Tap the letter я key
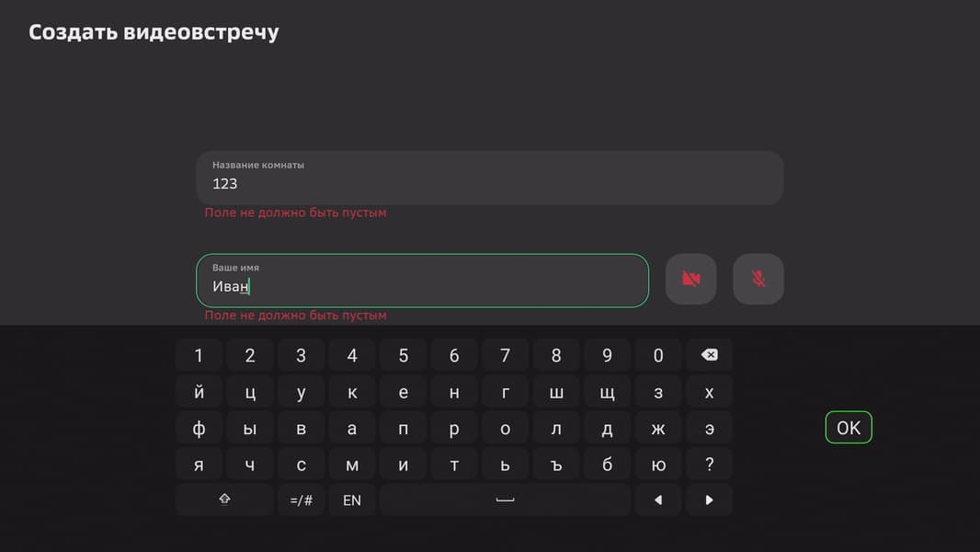This screenshot has width=980, height=552. [x=199, y=464]
